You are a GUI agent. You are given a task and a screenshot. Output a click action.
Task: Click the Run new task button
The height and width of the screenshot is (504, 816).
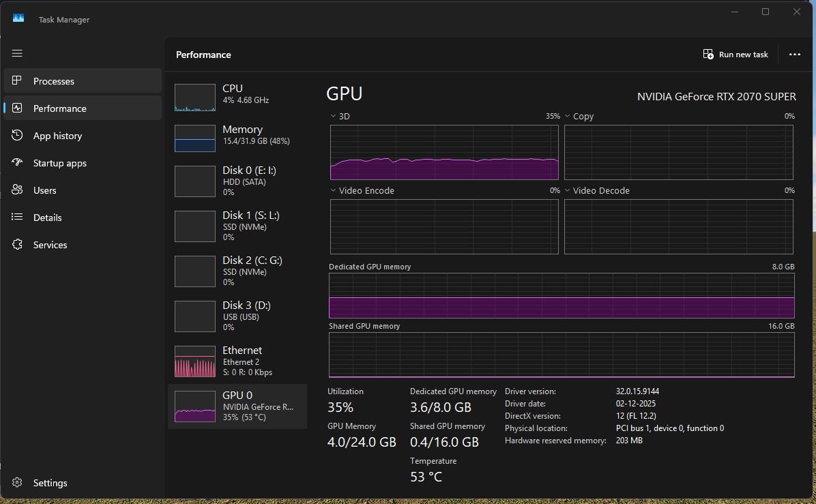(735, 55)
